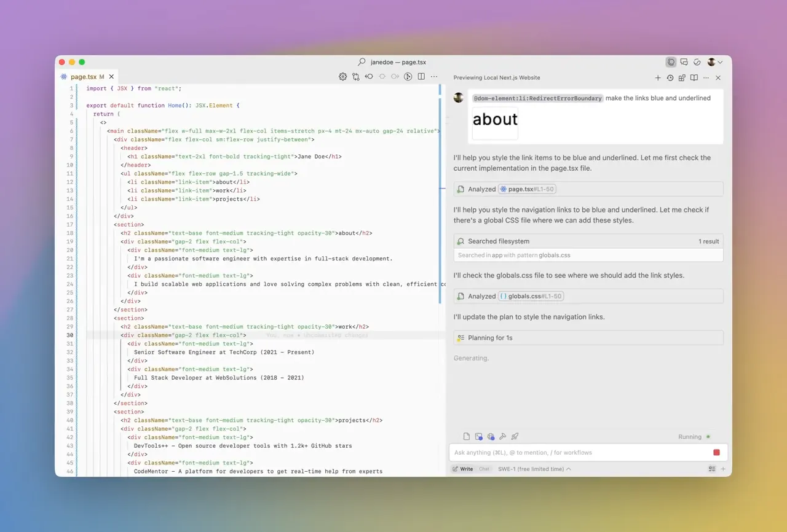Open the docs book icon in the chat panel
787x532 pixels.
click(694, 78)
